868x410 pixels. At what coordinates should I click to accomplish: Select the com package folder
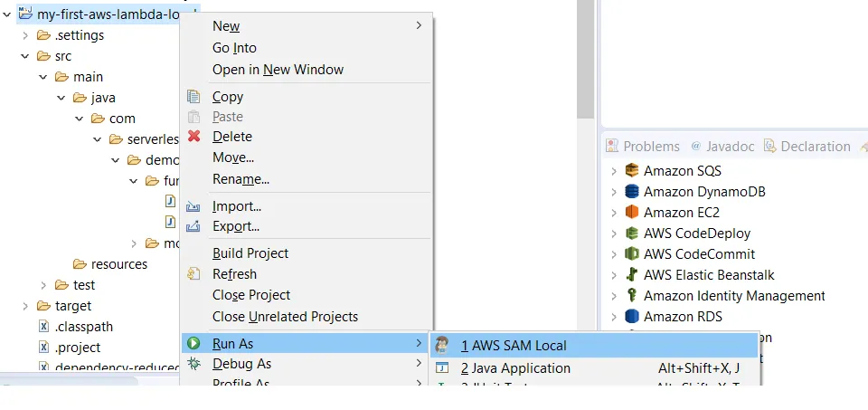113,119
